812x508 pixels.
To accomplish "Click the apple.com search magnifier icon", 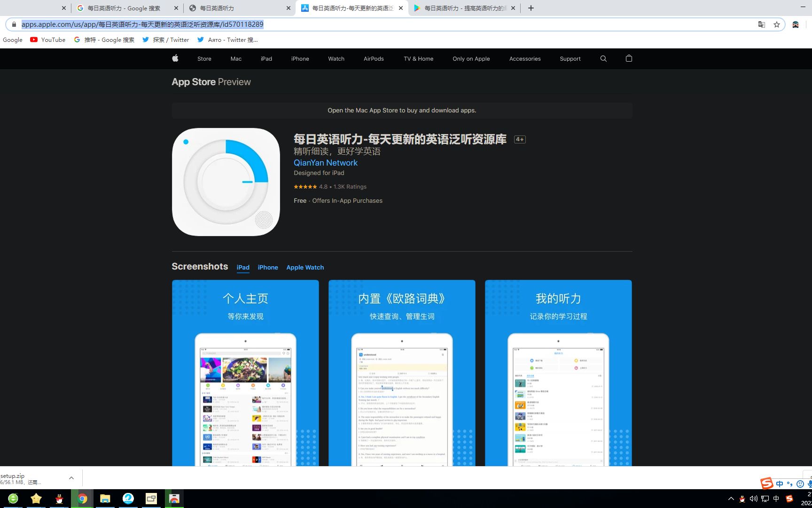I will pos(603,59).
